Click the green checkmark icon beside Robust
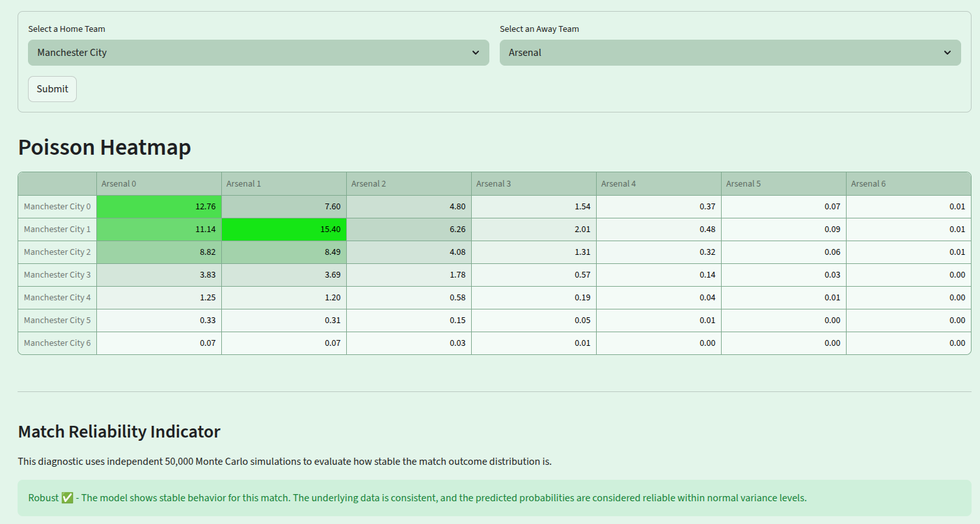This screenshot has width=980, height=524. (x=67, y=498)
